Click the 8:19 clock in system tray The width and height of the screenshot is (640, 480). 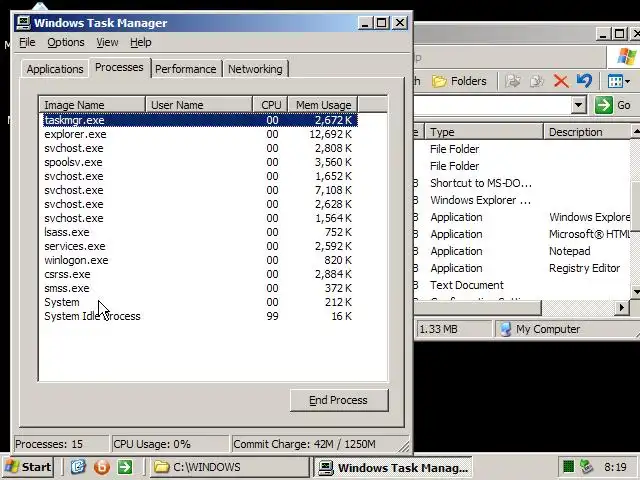point(615,467)
